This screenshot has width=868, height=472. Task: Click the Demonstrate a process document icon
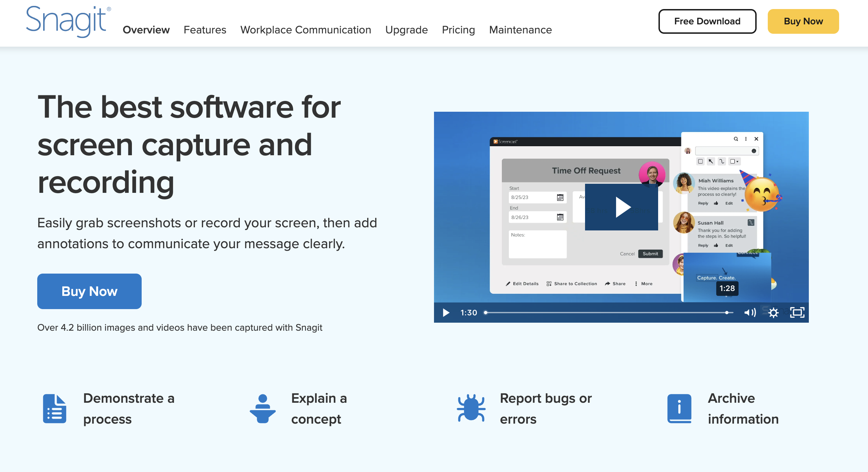click(x=55, y=409)
